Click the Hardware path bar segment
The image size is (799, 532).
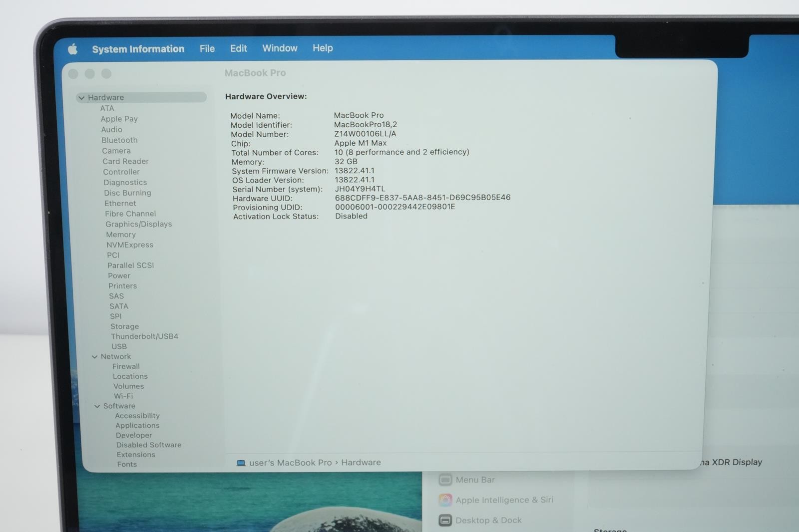pos(361,463)
